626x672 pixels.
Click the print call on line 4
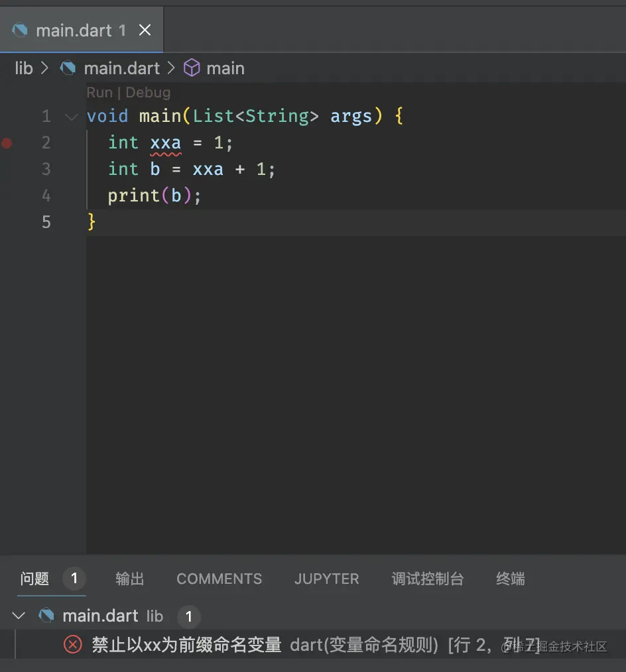coord(133,196)
